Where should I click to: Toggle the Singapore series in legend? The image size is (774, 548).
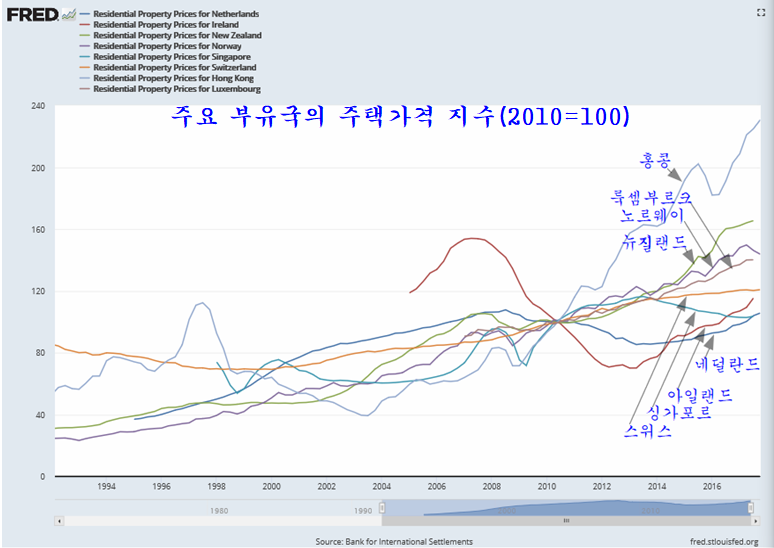coord(165,57)
